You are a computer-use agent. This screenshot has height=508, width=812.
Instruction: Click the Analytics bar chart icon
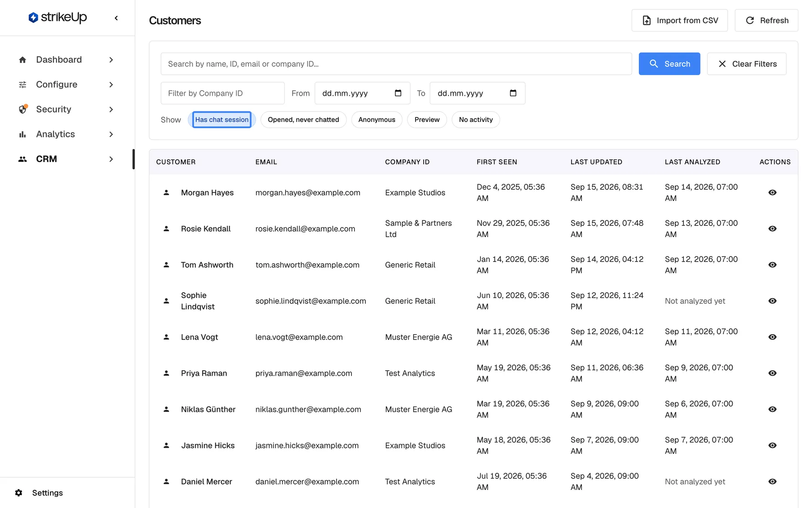[x=23, y=134]
